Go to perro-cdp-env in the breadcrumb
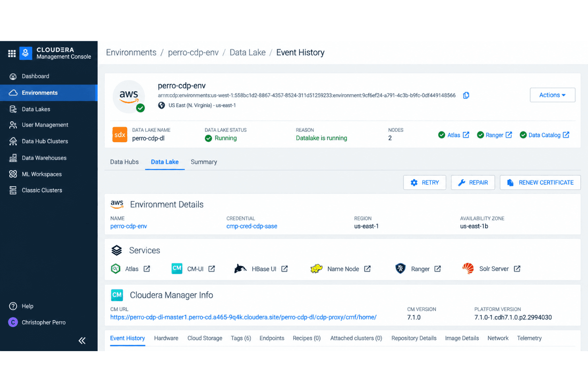This screenshot has width=588, height=392. click(193, 53)
